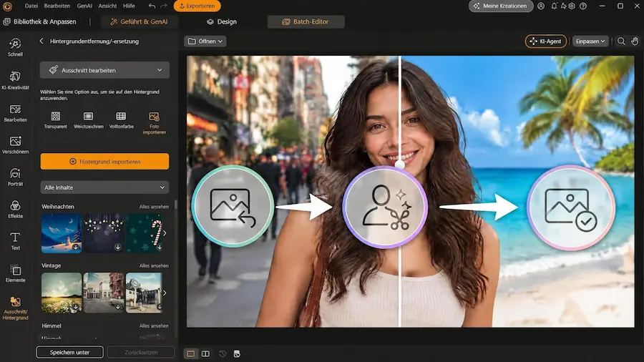Open Meine Kreationen
This screenshot has width=644, height=362.
point(501,6)
